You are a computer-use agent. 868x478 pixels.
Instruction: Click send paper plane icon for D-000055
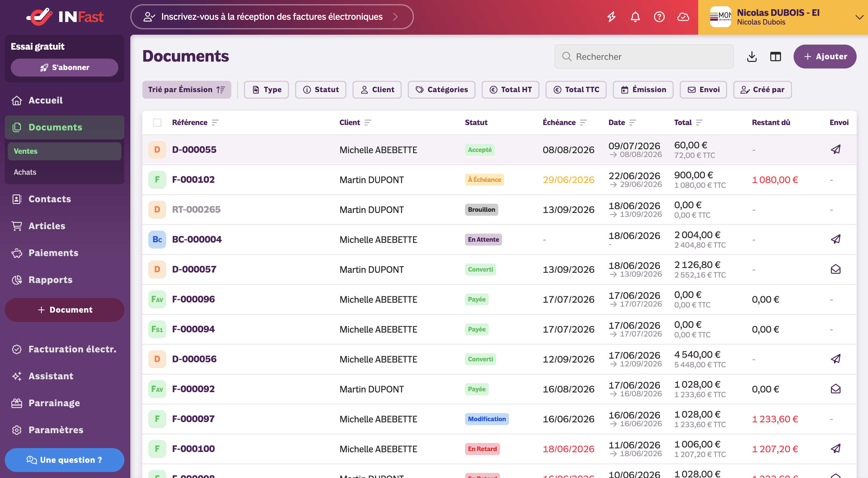pos(836,149)
